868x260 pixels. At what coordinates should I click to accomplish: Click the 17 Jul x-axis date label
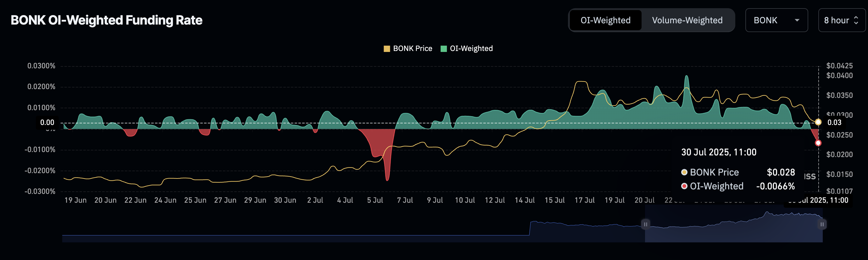[585, 200]
